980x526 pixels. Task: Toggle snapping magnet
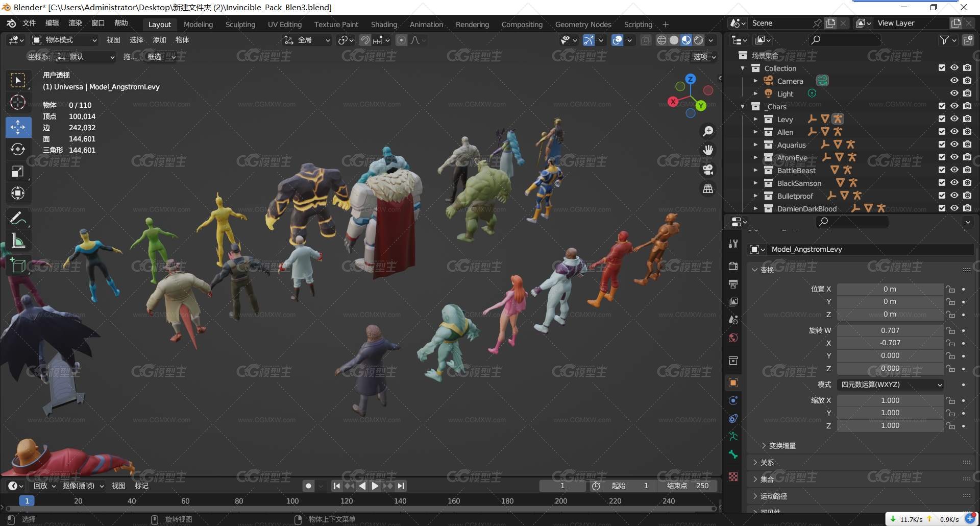tap(365, 40)
